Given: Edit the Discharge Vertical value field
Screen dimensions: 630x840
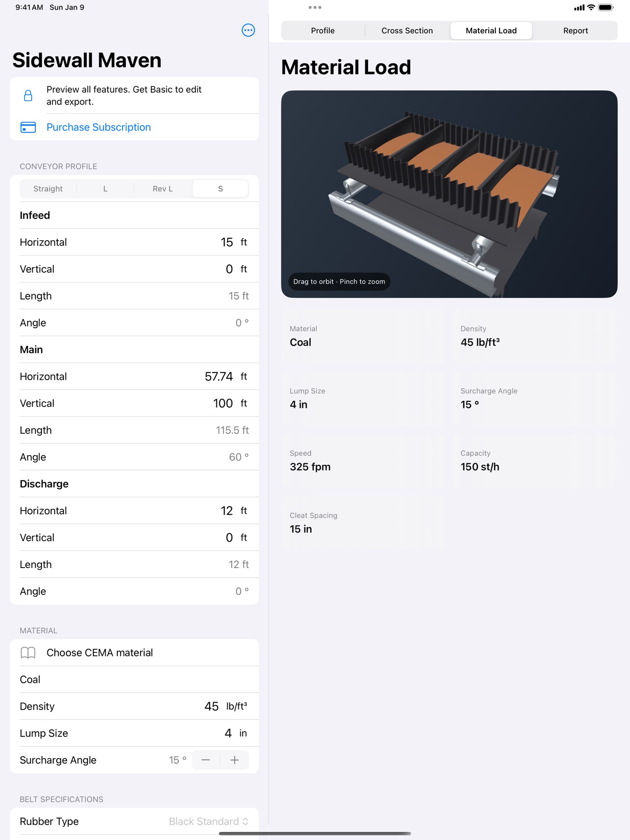Looking at the screenshot, I should click(x=229, y=538).
